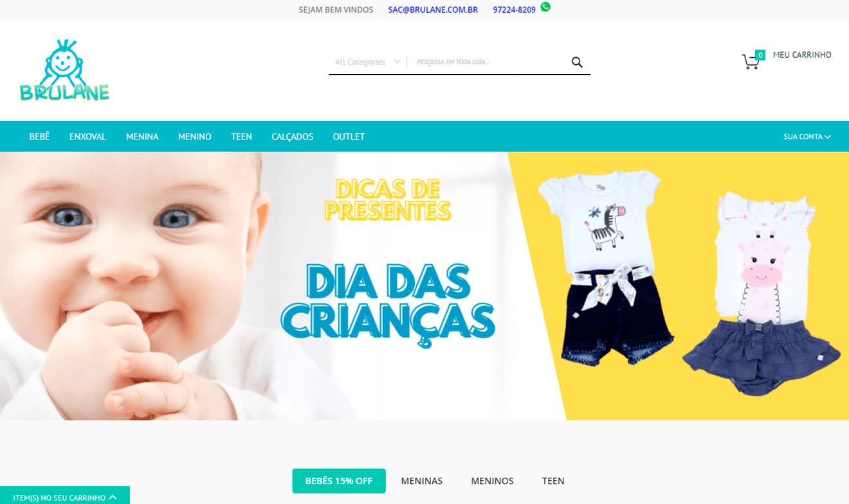Screen dimensions: 849x504
Task: Select the Bebês 15% OFF tab
Action: click(339, 481)
